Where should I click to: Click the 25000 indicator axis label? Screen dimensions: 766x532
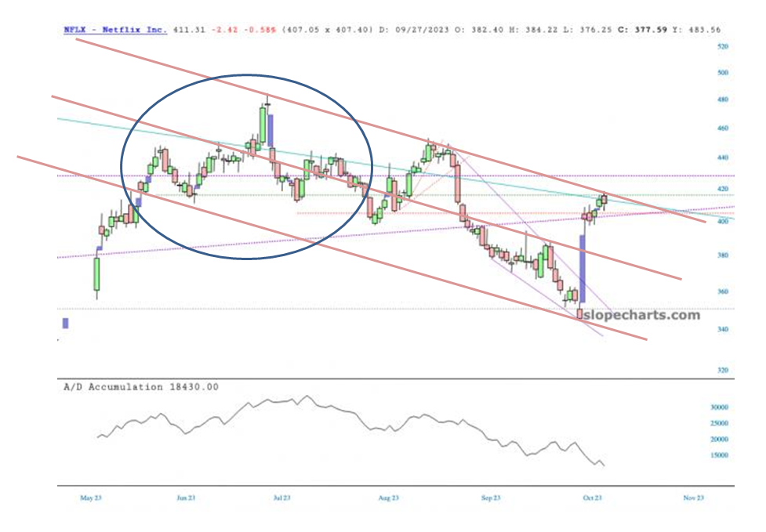(x=719, y=423)
